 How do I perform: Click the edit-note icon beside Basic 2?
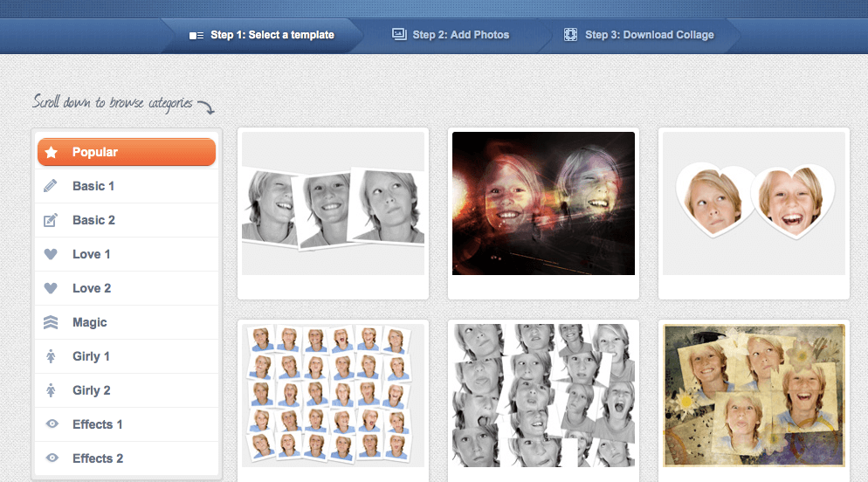pyautogui.click(x=52, y=220)
